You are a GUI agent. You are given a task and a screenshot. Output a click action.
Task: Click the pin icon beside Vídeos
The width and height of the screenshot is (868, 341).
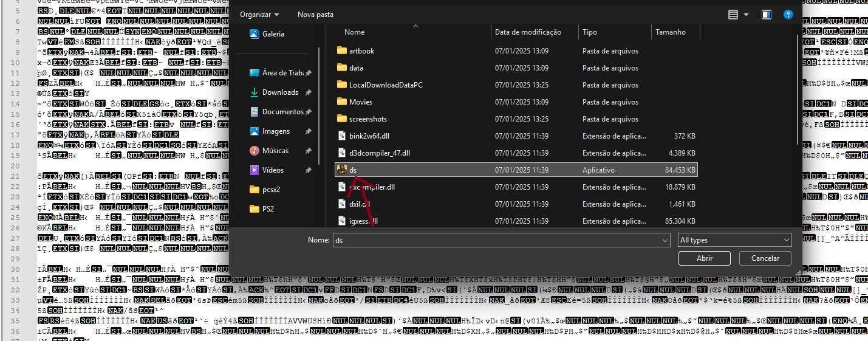[309, 170]
